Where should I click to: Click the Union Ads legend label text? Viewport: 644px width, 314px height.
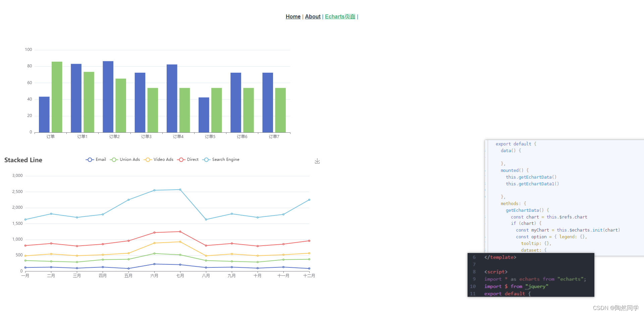(130, 160)
